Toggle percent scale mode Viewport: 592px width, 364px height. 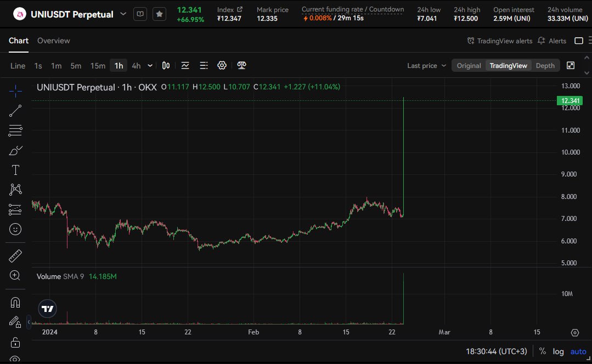pyautogui.click(x=543, y=351)
